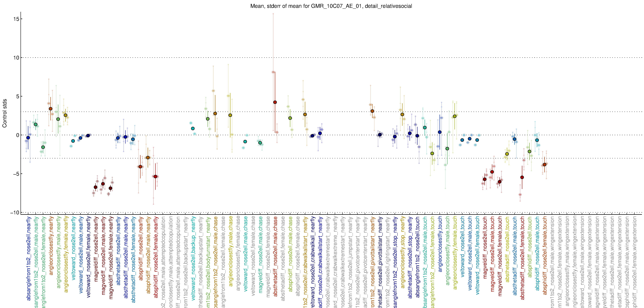Select label absanglefrom1to2_nose2ell,touch
Image resolution: width=644 pixels, height=308 pixels.
(x=418, y=257)
